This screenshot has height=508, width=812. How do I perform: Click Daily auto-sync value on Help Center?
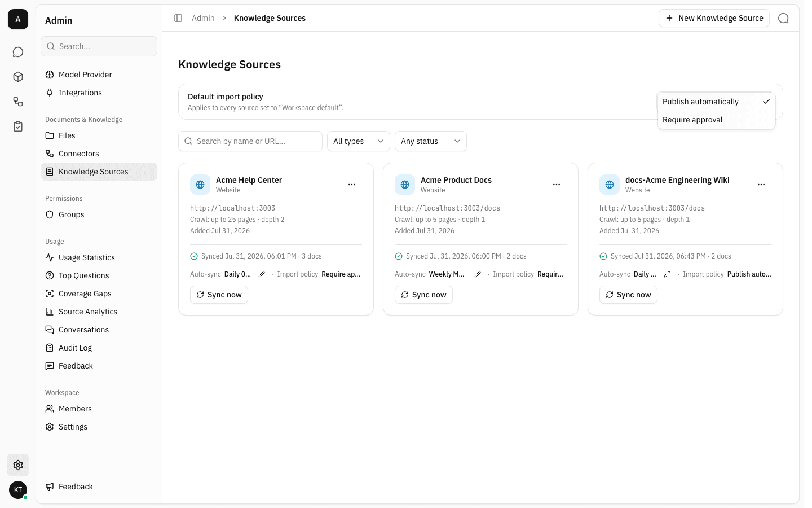[237, 274]
